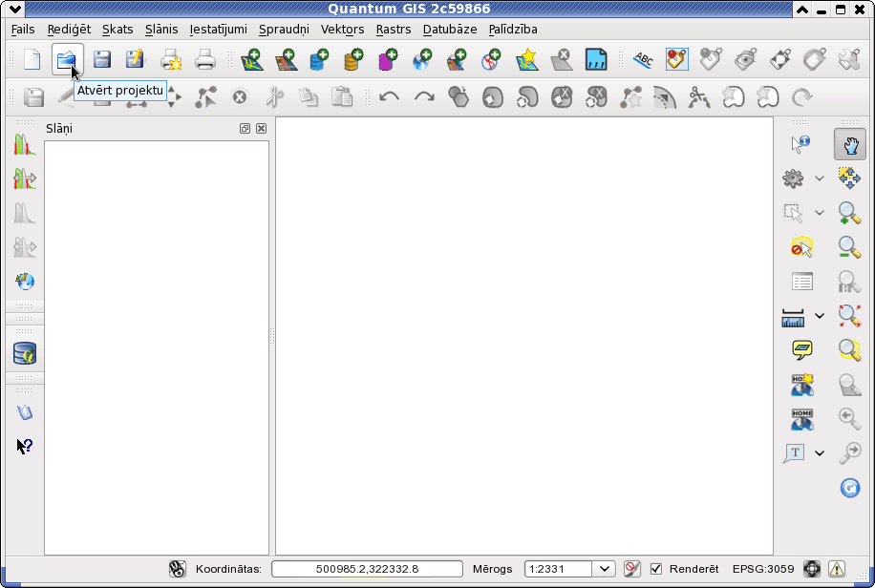Add PostGIS layer blue database icon
Image resolution: width=875 pixels, height=588 pixels.
click(319, 59)
